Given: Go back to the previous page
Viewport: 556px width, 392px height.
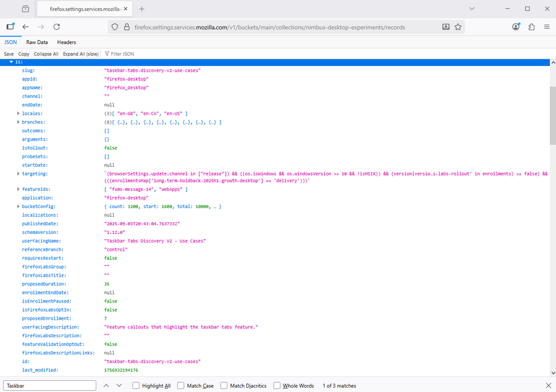Looking at the screenshot, I should click(25, 27).
